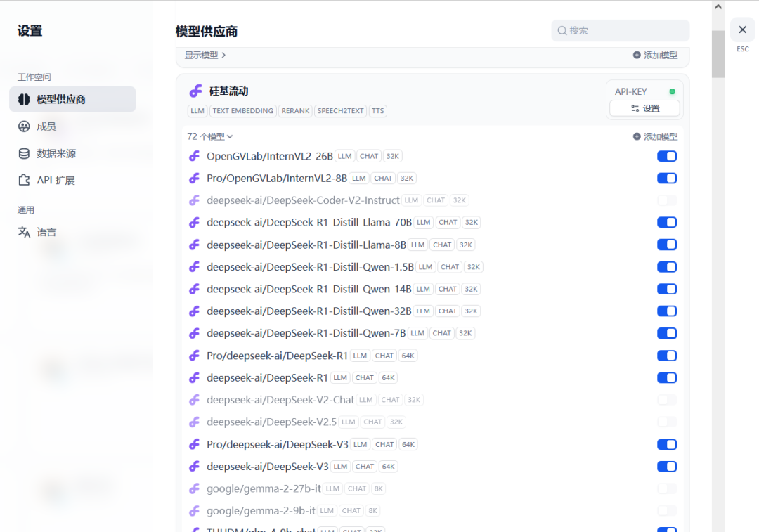Switch off Pro/deepseek-ai/DeepSeek-R1 model

click(x=666, y=356)
